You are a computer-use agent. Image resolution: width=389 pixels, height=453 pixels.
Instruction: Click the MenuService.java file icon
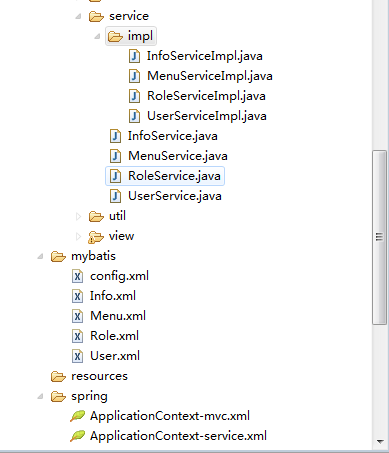coord(115,156)
